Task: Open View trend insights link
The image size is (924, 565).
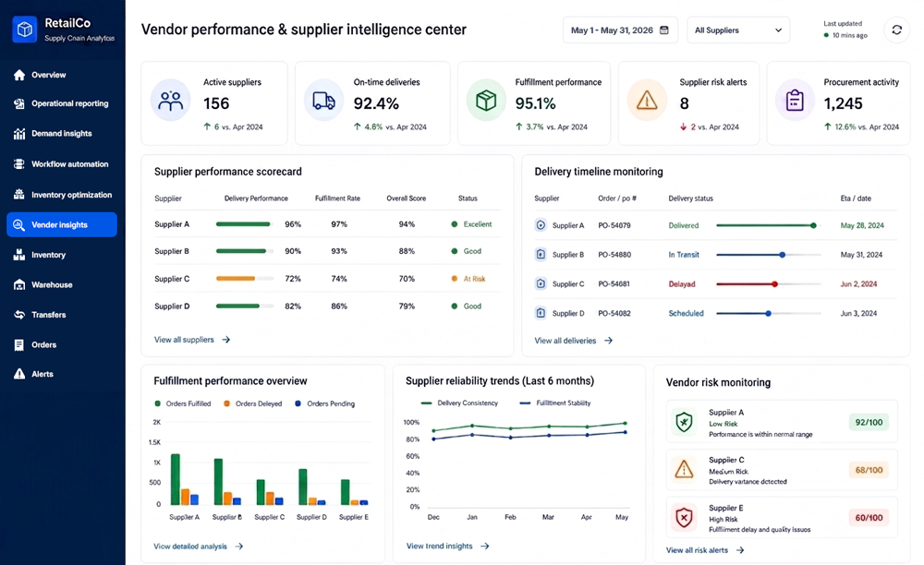Action: coord(448,547)
